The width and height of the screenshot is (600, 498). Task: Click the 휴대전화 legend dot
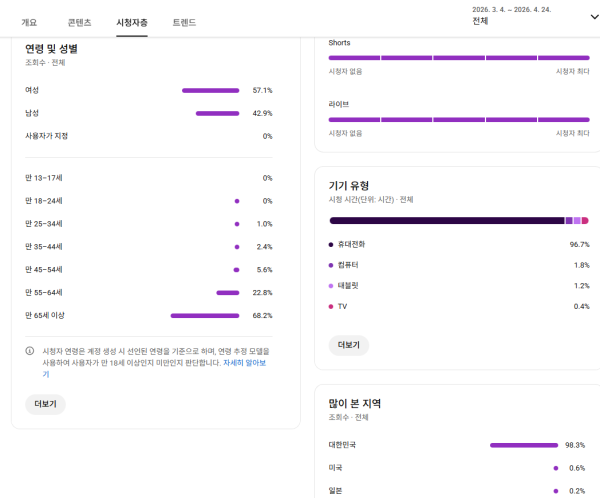(x=331, y=244)
